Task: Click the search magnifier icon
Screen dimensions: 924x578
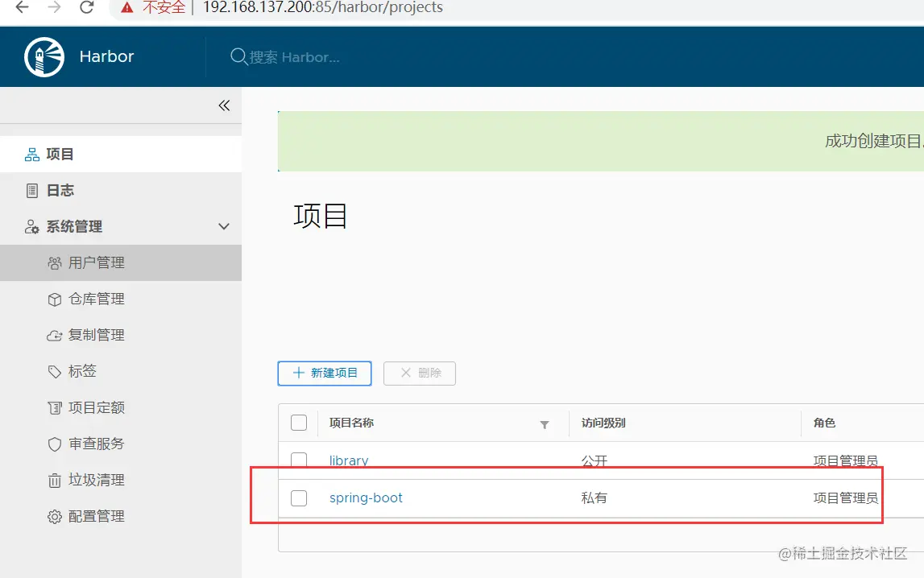Action: point(238,56)
